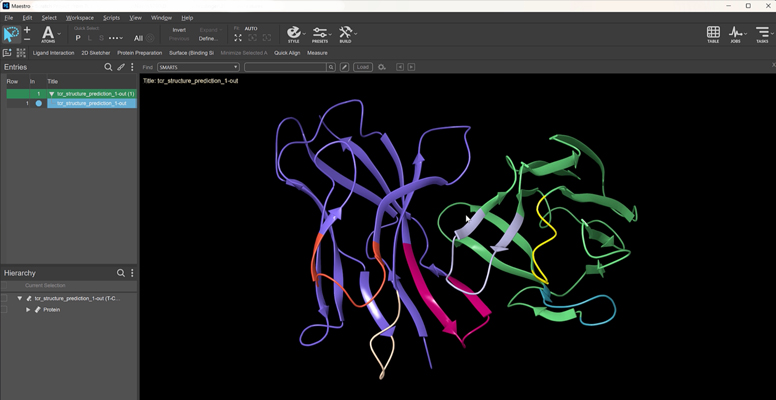The height and width of the screenshot is (400, 776).
Task: Open the Workspace menu
Action: (x=80, y=17)
